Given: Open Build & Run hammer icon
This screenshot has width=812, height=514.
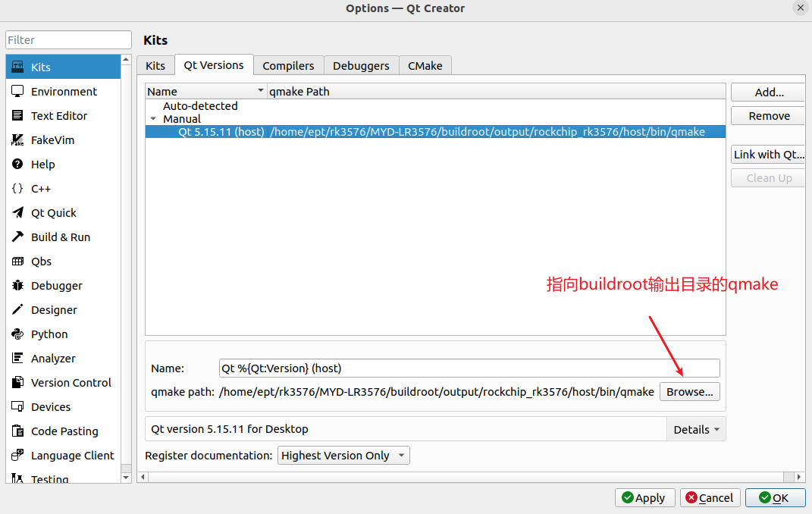Looking at the screenshot, I should tap(17, 237).
